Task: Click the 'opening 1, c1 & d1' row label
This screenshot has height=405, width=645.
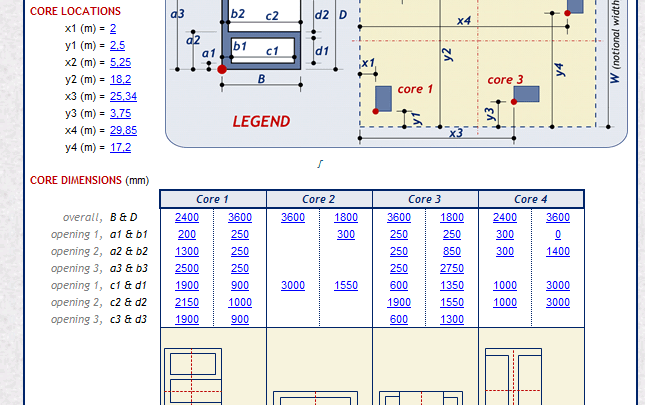Action: click(99, 285)
